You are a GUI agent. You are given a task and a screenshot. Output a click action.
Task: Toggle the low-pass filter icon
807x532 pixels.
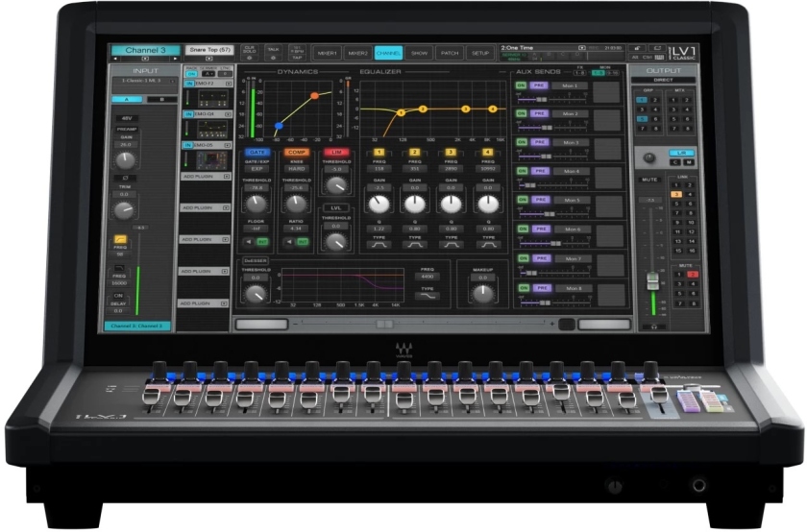(119, 269)
